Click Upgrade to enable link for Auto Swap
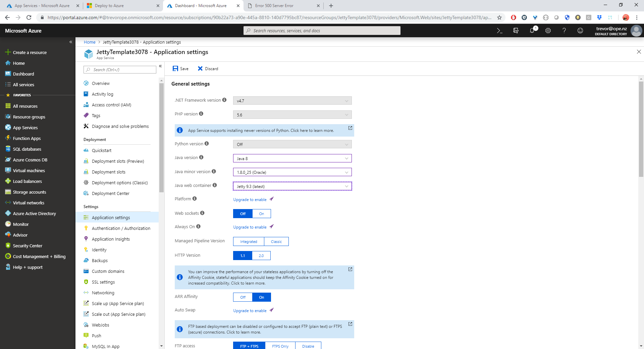This screenshot has height=349, width=644. click(250, 311)
